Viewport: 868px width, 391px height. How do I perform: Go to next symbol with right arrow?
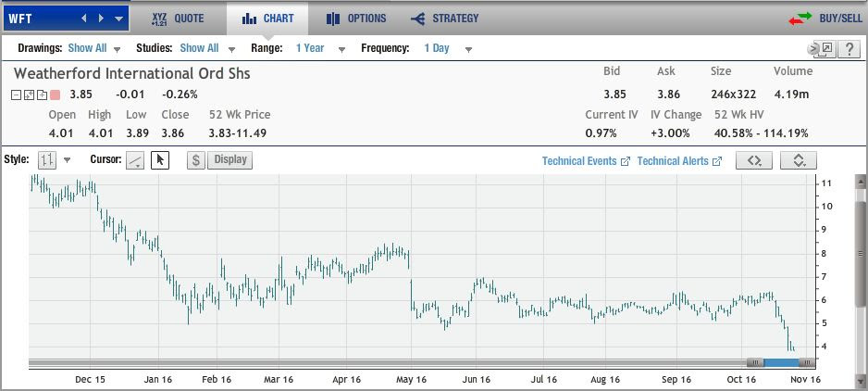tap(101, 19)
